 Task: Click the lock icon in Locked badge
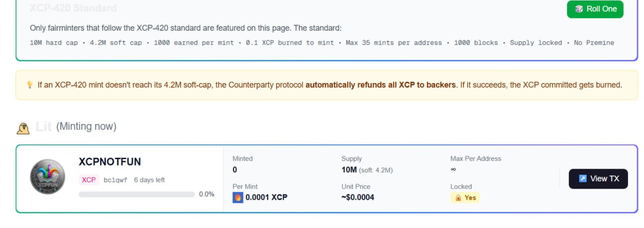click(x=458, y=198)
